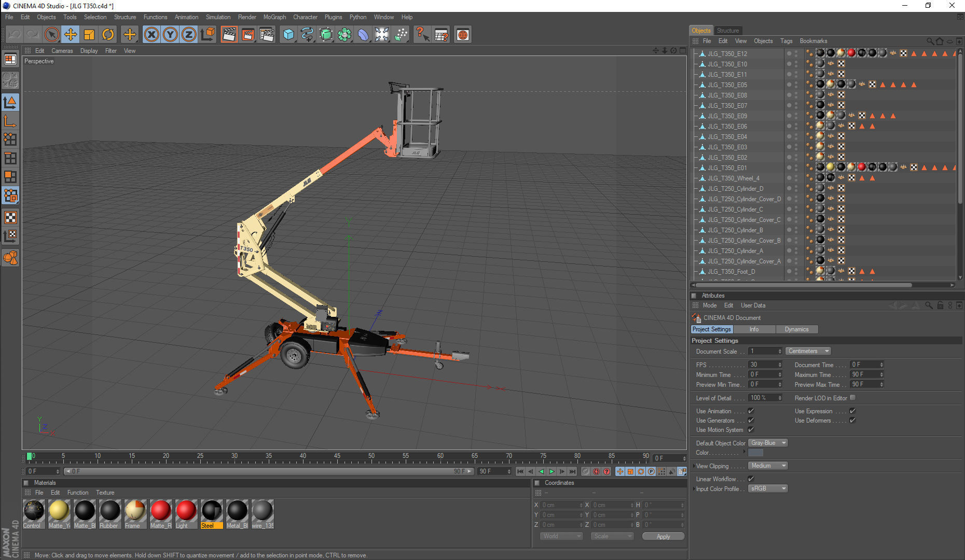965x560 pixels.
Task: Add a Cube primitive object
Action: click(x=288, y=35)
